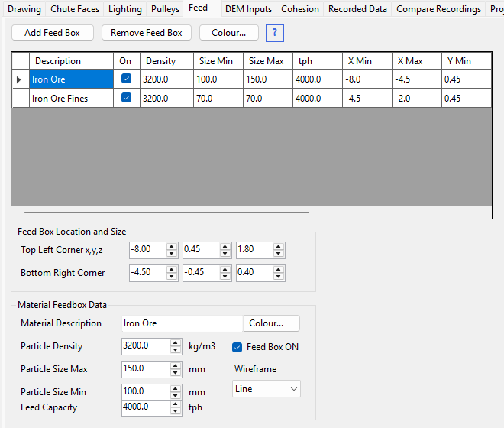The height and width of the screenshot is (428, 504).
Task: Open the Colour... button beside Material Description
Action: 271,323
